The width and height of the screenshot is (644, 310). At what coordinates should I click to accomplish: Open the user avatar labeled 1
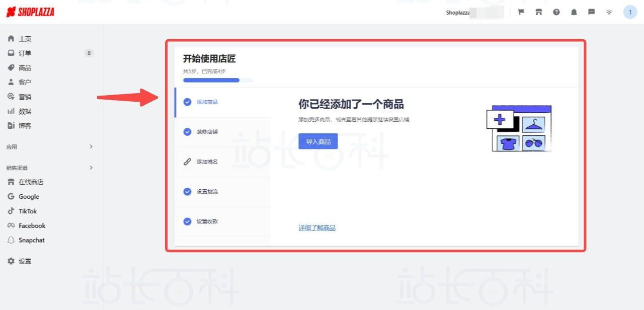coord(630,12)
